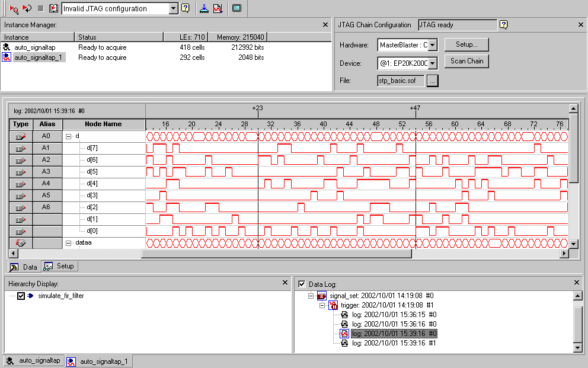Viewport: 588px width, 368px height.
Task: Click the far-right window view toolbar icon
Action: pos(237,8)
